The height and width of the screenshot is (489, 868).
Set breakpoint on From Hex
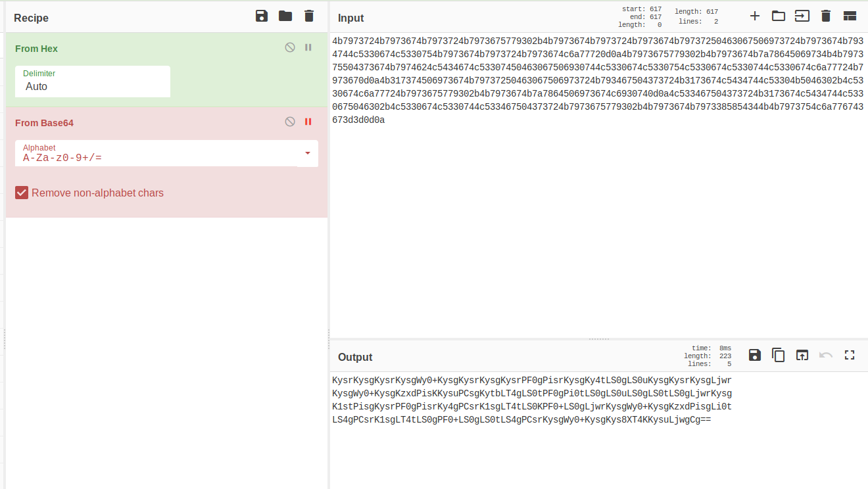(308, 47)
